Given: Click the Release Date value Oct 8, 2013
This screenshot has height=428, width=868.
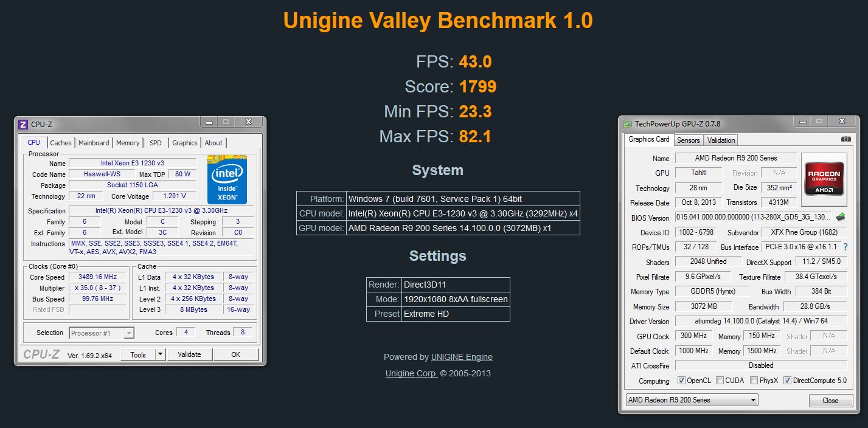Looking at the screenshot, I should (699, 202).
